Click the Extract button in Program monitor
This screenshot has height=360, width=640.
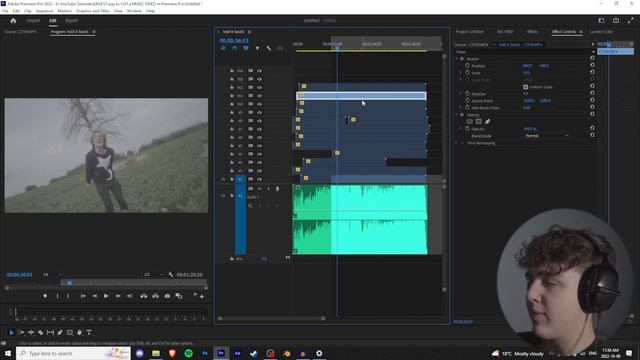click(x=156, y=296)
